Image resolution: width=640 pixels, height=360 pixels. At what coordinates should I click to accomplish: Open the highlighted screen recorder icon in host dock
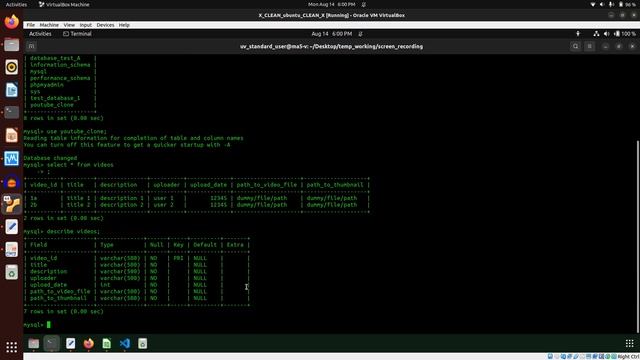pyautogui.click(x=11, y=204)
